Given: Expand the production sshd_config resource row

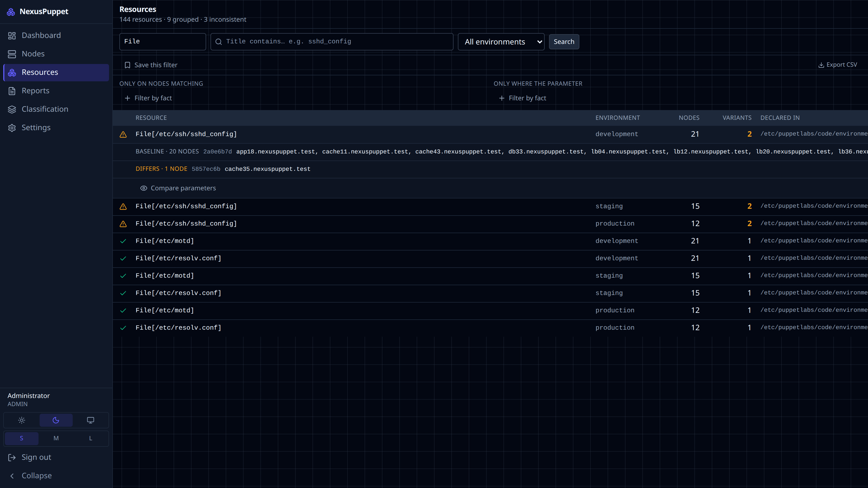Looking at the screenshot, I should tap(490, 224).
